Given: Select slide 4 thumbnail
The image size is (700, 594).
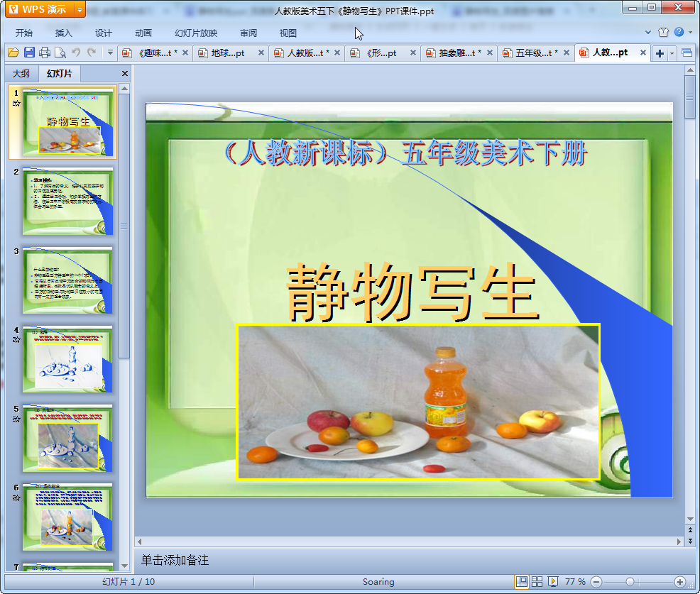Looking at the screenshot, I should pos(68,359).
